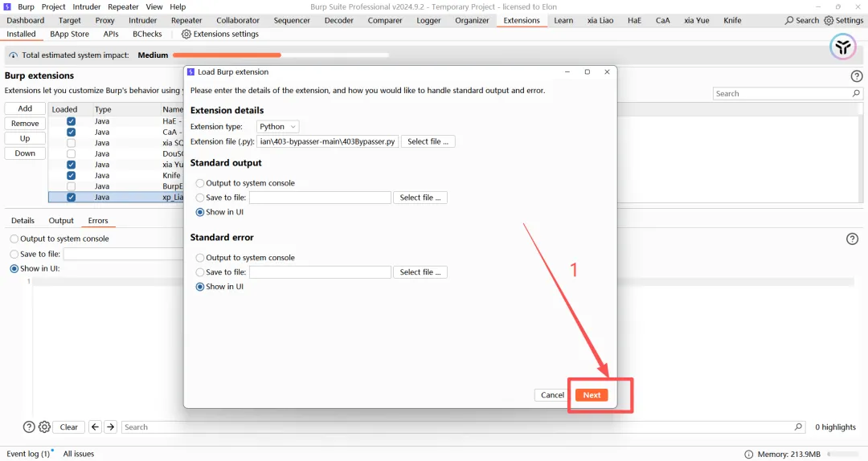Click the Up button

[25, 138]
